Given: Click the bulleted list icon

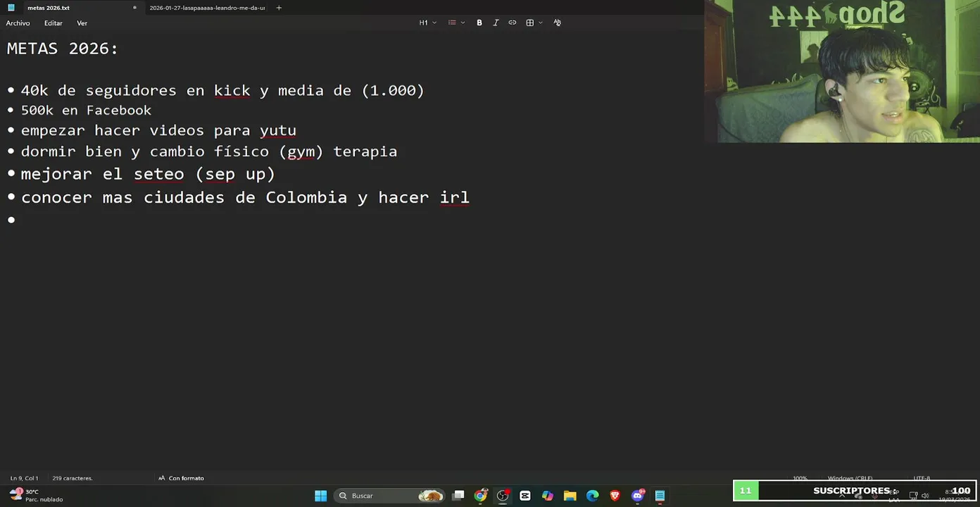Looking at the screenshot, I should point(452,23).
